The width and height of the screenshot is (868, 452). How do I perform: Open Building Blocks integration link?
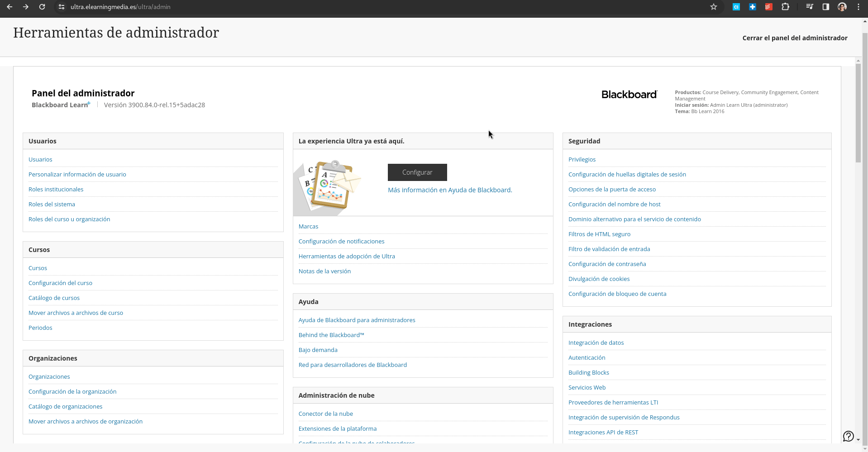click(x=589, y=372)
